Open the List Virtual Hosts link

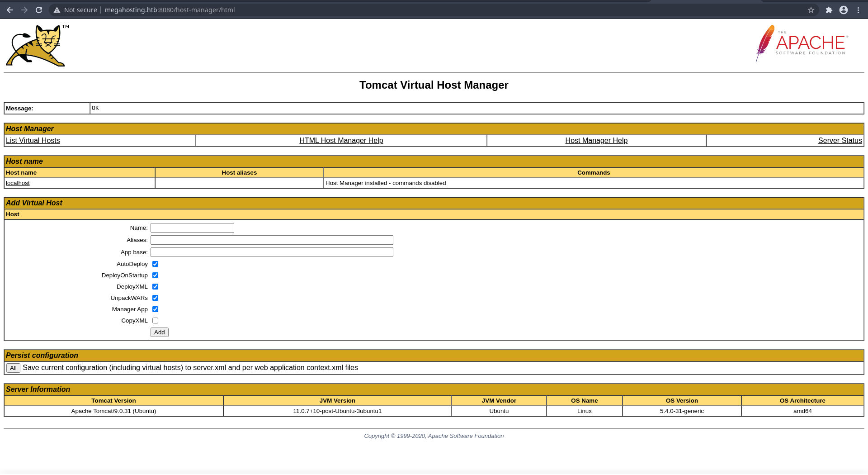pos(33,141)
